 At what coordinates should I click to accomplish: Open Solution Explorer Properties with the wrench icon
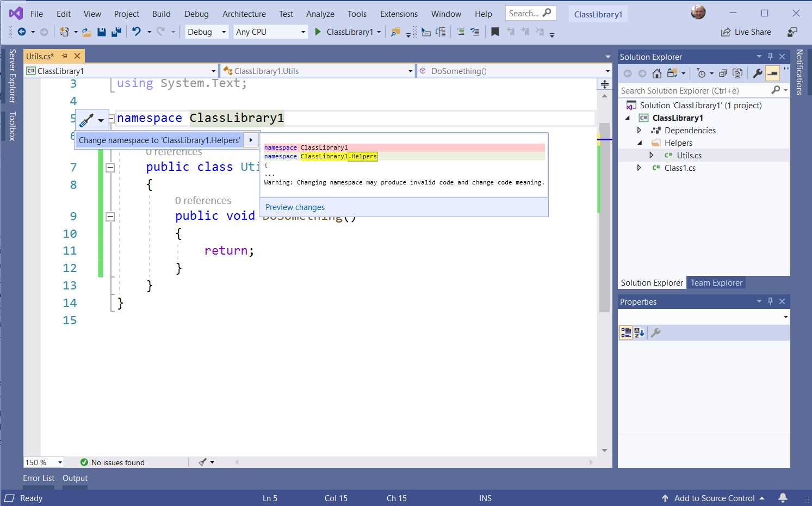[x=758, y=72]
